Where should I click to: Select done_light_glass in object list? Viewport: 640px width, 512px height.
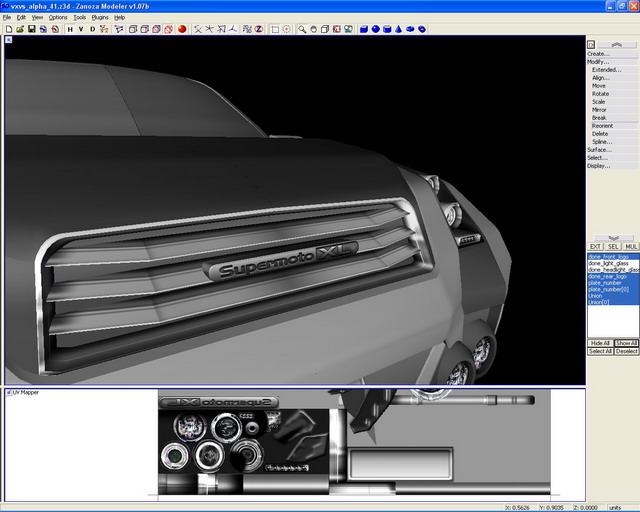[x=608, y=263]
